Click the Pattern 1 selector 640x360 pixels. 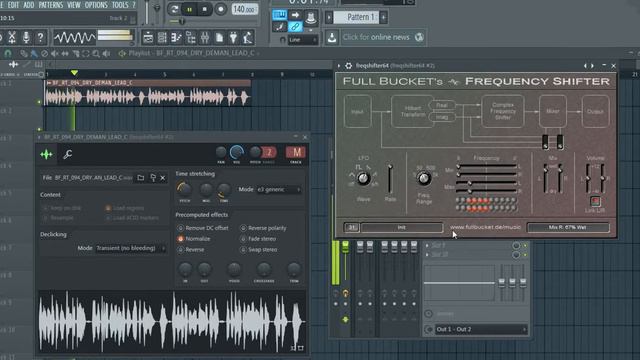click(x=357, y=17)
